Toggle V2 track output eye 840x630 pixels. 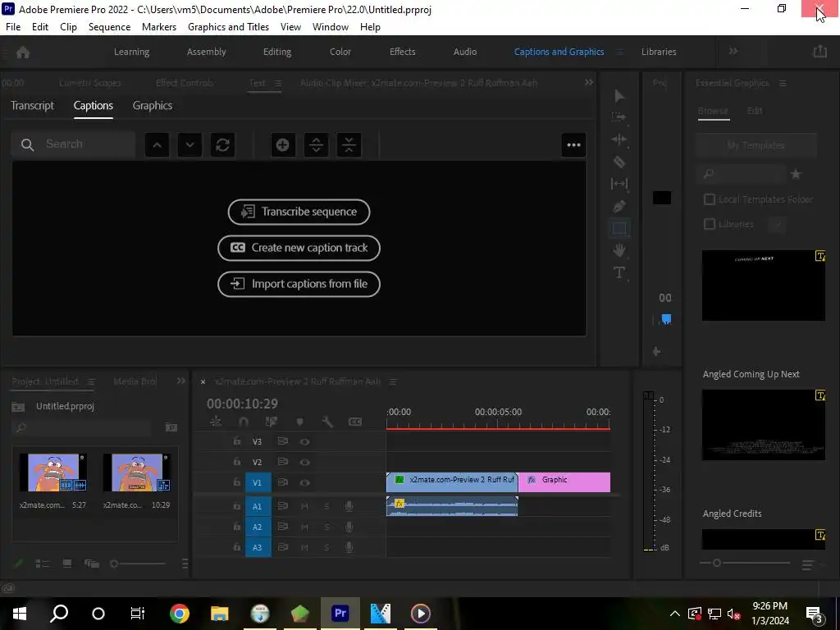(305, 463)
